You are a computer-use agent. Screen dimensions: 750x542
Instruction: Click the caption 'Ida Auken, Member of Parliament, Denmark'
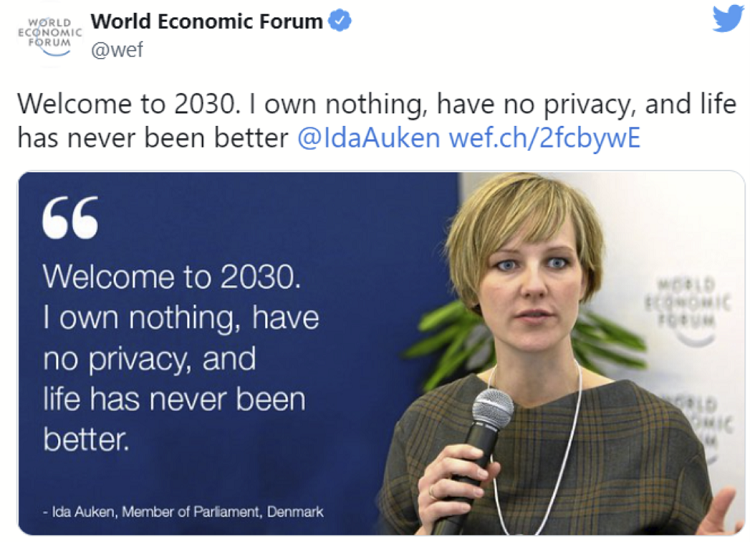pyautogui.click(x=183, y=511)
